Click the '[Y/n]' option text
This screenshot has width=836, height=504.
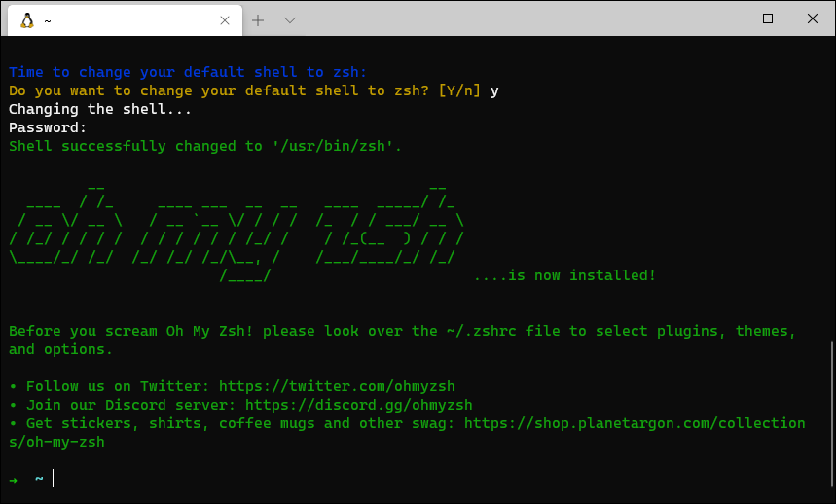pos(459,90)
